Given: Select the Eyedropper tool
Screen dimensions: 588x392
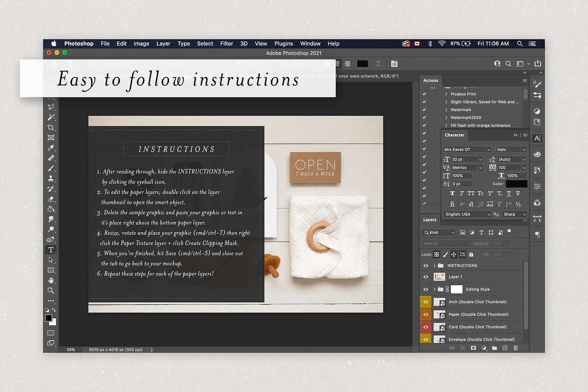Looking at the screenshot, I should click(51, 148).
